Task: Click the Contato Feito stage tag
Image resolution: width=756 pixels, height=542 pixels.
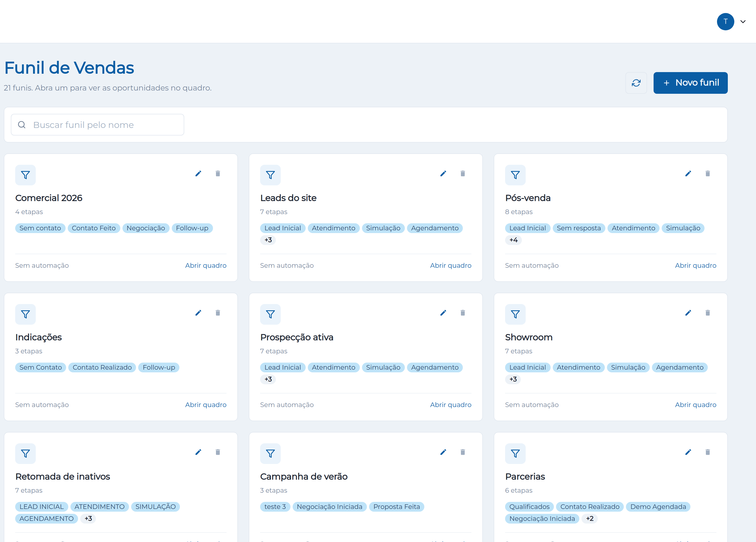Action: [x=94, y=228]
